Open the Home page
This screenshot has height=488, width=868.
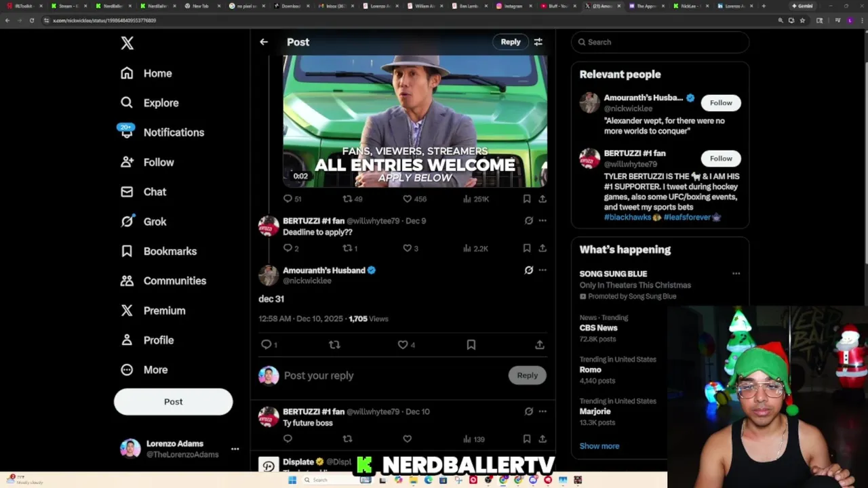coord(146,73)
